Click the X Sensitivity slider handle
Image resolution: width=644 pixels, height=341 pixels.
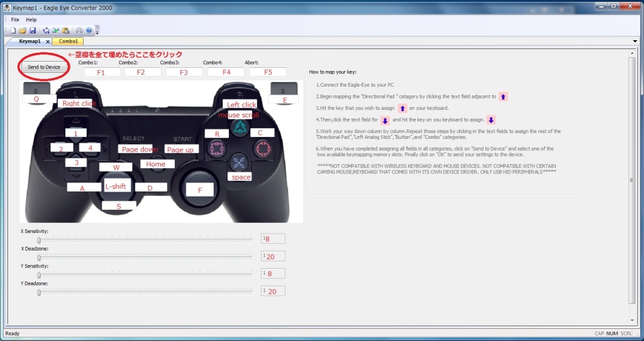[x=39, y=241]
